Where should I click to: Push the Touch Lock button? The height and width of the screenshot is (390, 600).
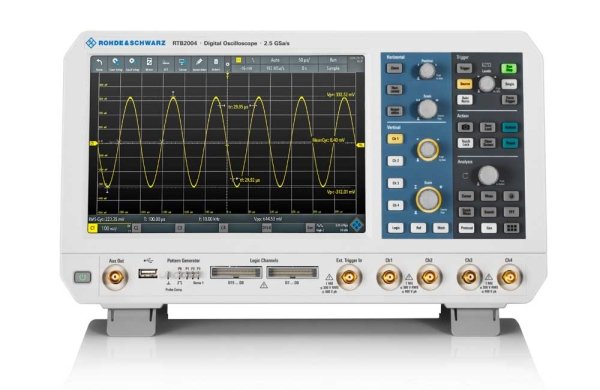tap(465, 143)
